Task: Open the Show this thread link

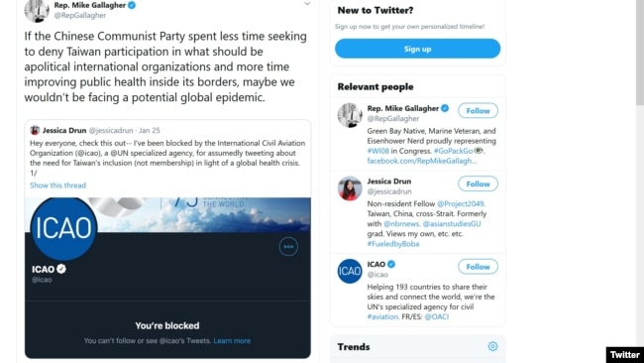Action: pyautogui.click(x=57, y=185)
